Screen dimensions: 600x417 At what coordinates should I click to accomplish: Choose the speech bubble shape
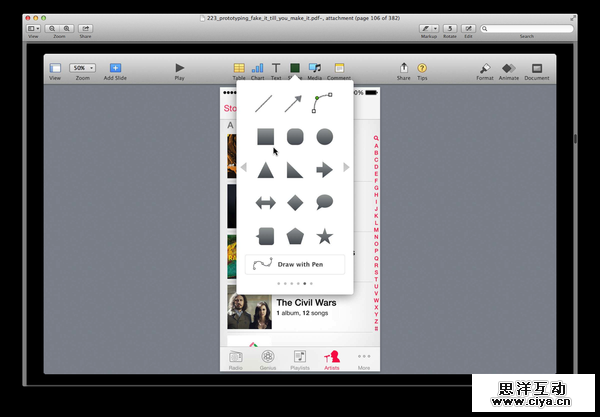[x=324, y=203]
